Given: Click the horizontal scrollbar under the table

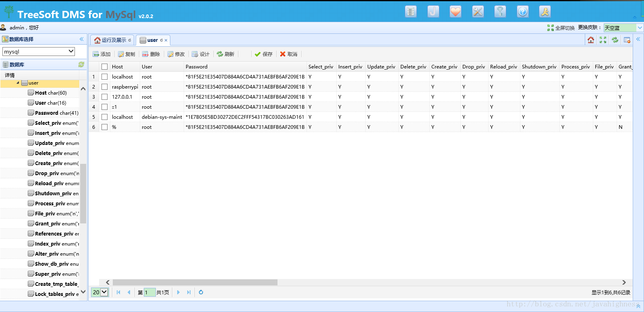Looking at the screenshot, I should click(195, 283).
